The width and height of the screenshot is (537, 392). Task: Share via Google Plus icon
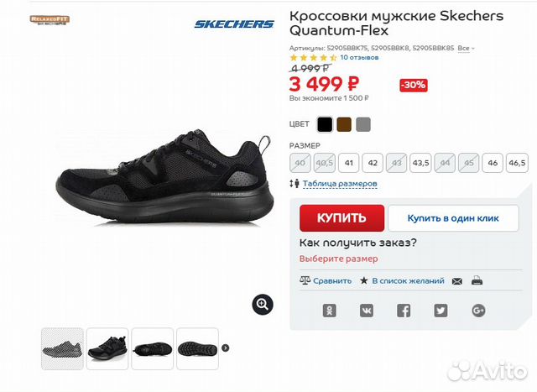click(478, 311)
